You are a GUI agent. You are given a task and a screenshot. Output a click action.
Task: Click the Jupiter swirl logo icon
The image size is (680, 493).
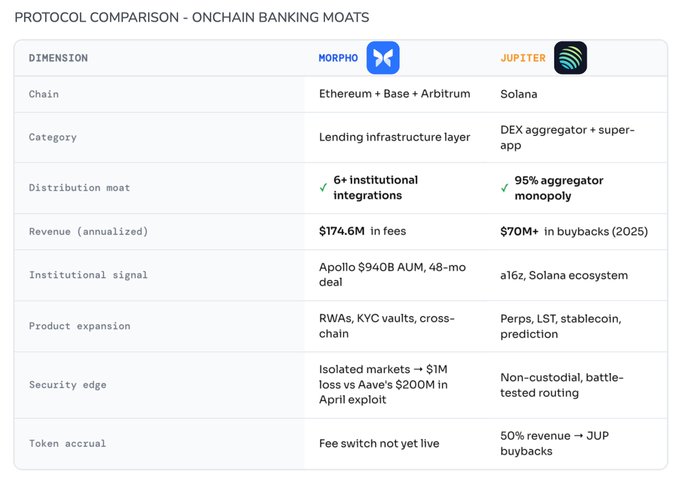tap(570, 58)
